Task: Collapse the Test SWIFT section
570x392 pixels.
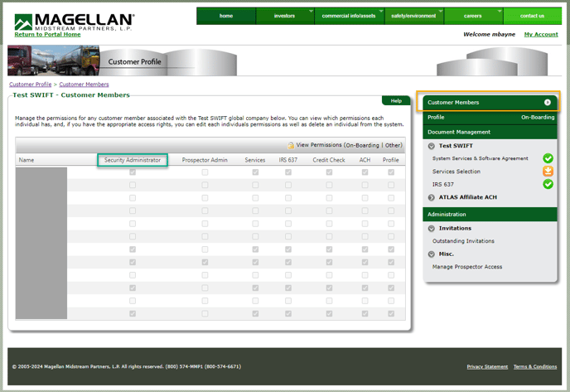Action: pos(431,146)
